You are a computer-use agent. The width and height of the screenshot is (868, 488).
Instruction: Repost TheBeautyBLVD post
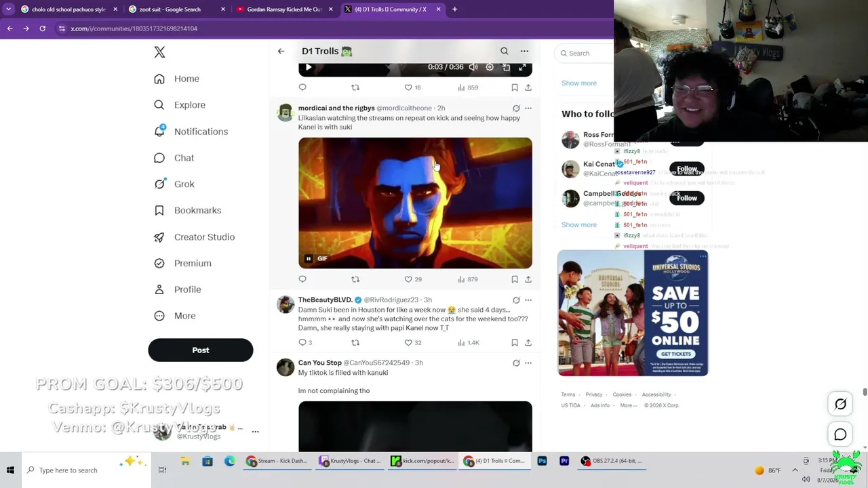[355, 342]
